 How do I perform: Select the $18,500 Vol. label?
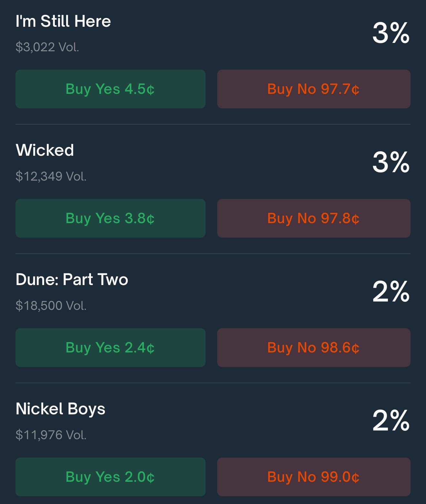tap(51, 306)
